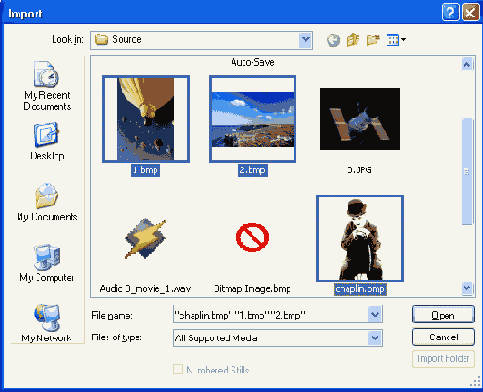483x392 pixels.
Task: Open My Recent Documents in places bar
Action: pos(47,86)
